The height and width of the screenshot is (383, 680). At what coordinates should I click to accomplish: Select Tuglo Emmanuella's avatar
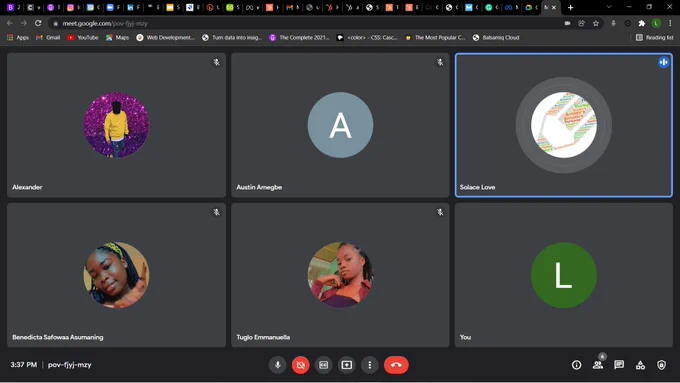[x=340, y=275]
